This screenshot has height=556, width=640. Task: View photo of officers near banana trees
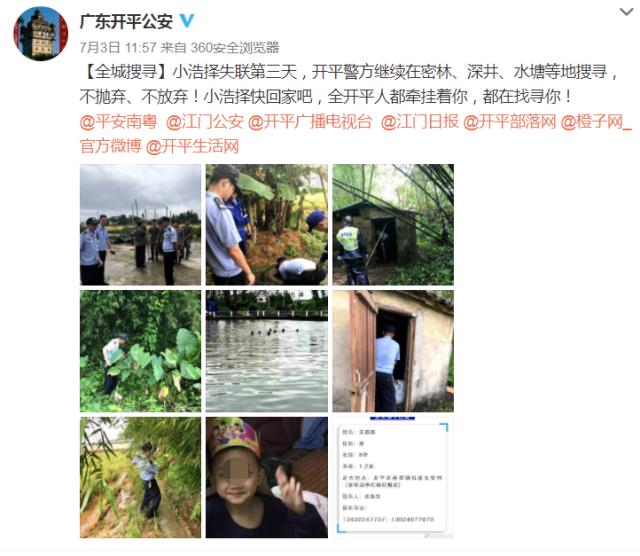click(x=267, y=225)
